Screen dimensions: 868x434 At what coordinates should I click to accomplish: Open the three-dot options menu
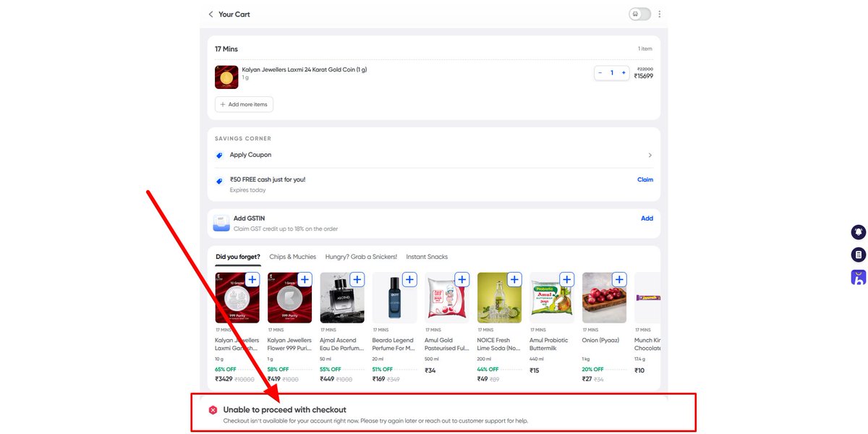pos(660,14)
